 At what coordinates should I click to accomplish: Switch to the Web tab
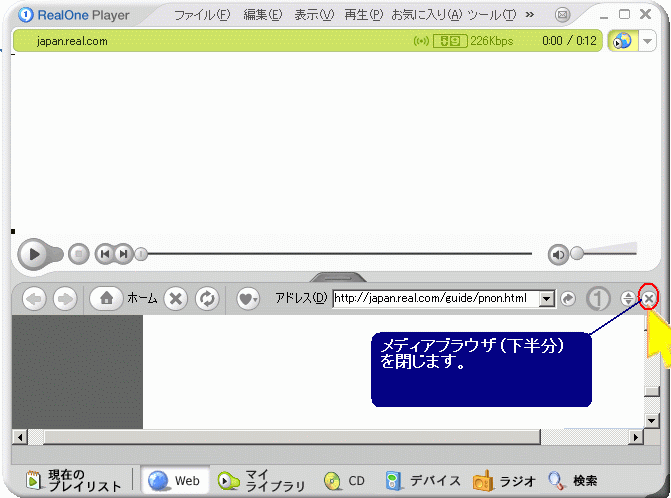(175, 480)
